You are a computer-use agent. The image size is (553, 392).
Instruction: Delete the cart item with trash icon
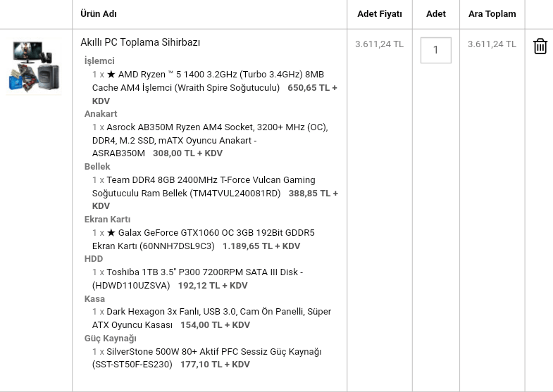540,46
